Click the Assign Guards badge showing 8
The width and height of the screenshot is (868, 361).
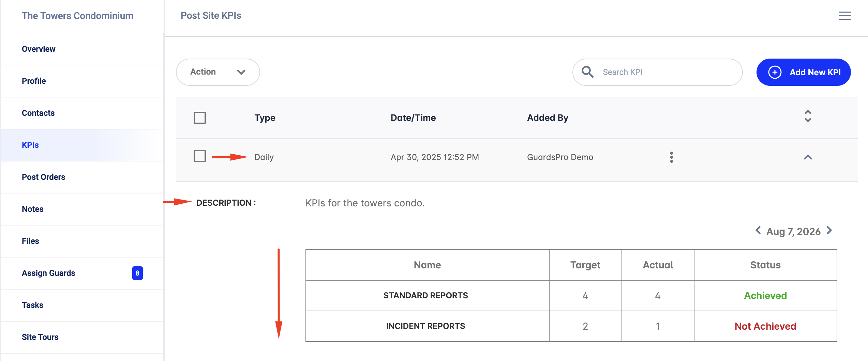[x=137, y=273]
